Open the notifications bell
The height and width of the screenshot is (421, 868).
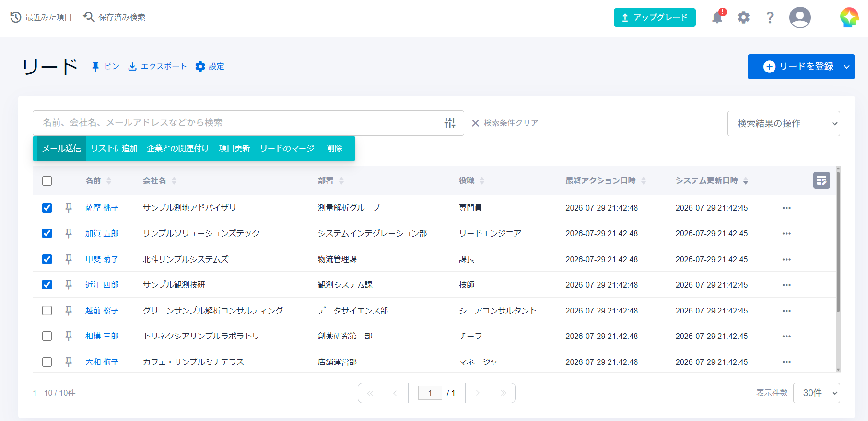click(717, 18)
